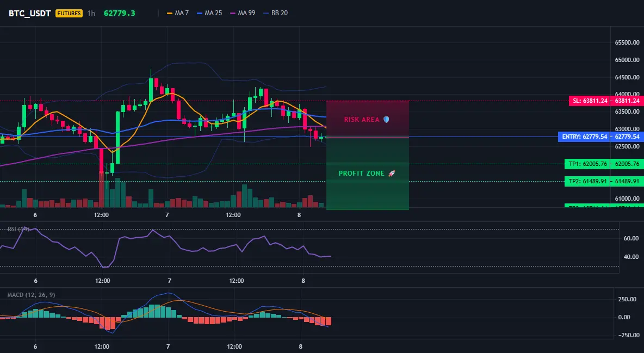
Task: Click the SL: 63811.24 stop loss label
Action: pyautogui.click(x=590, y=101)
